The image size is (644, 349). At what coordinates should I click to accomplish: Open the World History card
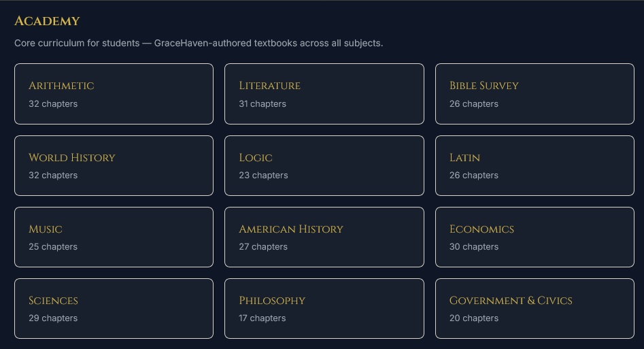click(x=114, y=166)
